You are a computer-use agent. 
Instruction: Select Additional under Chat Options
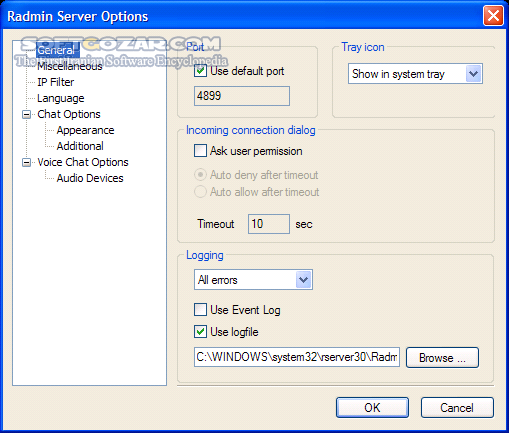[x=80, y=146]
